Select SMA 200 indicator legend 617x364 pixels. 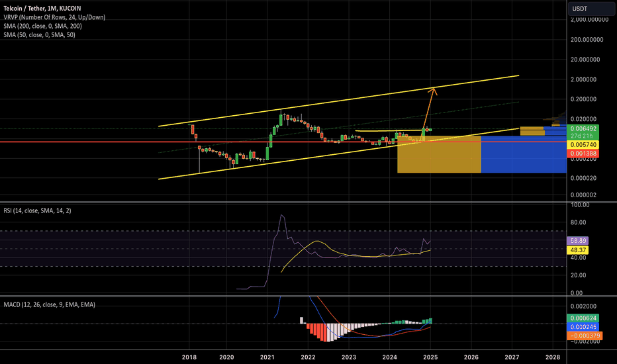[42, 26]
